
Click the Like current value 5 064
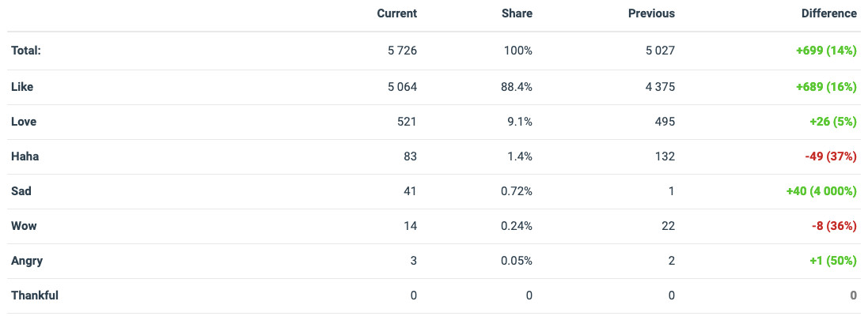[403, 87]
